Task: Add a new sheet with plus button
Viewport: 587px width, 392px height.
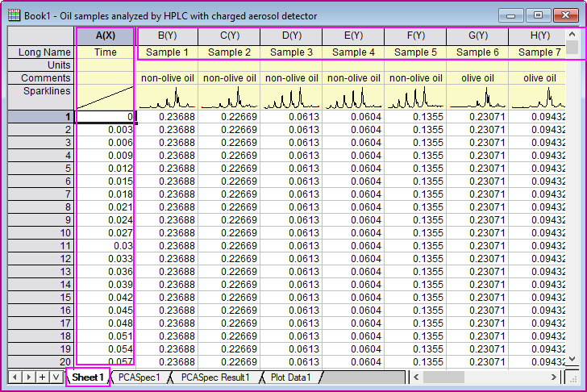Action: (42, 377)
